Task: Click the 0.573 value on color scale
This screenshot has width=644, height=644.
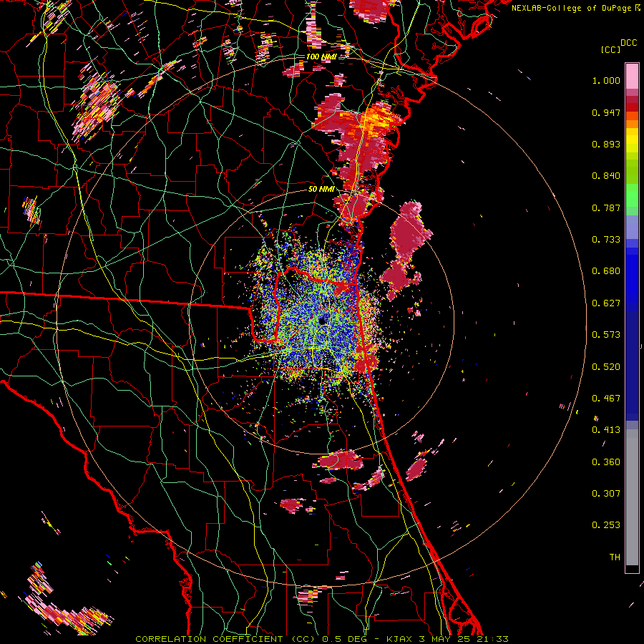Action: click(x=606, y=335)
